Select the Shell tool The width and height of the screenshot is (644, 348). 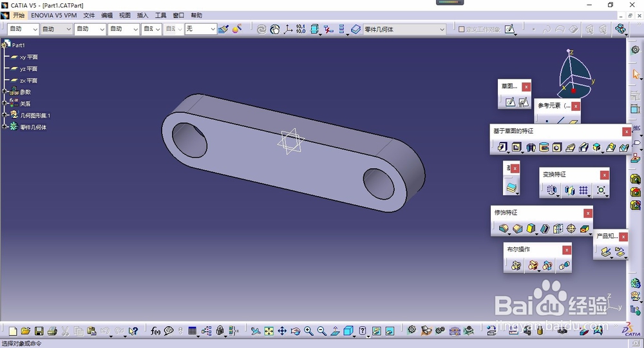[x=545, y=228]
